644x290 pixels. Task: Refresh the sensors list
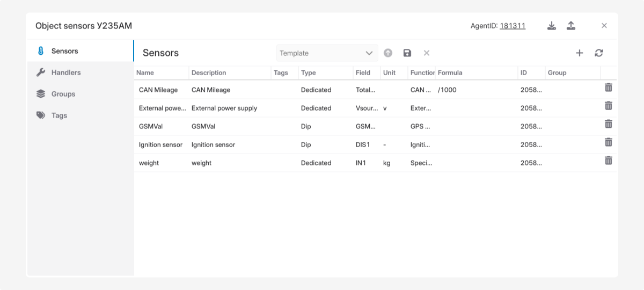pos(599,53)
